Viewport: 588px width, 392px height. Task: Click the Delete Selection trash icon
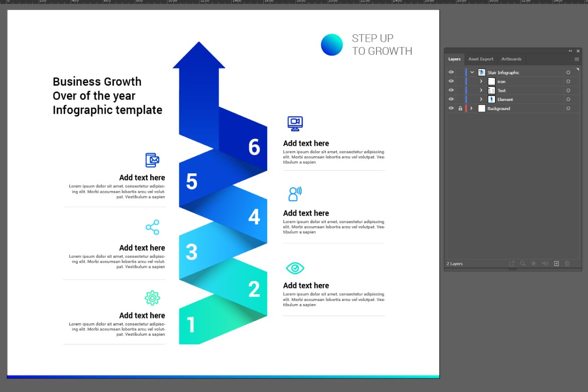click(567, 263)
